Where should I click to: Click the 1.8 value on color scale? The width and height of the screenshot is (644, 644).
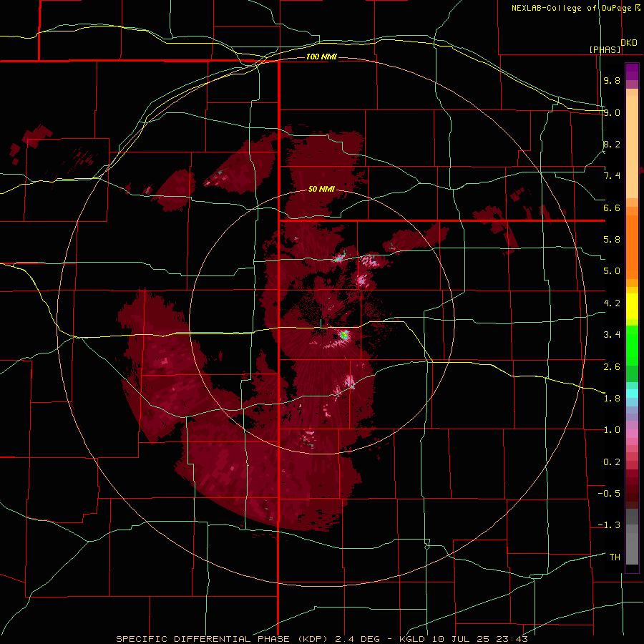click(x=612, y=399)
